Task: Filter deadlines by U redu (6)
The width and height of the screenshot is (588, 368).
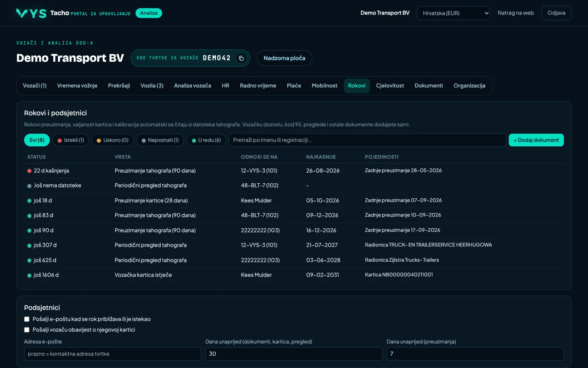Action: 206,140
